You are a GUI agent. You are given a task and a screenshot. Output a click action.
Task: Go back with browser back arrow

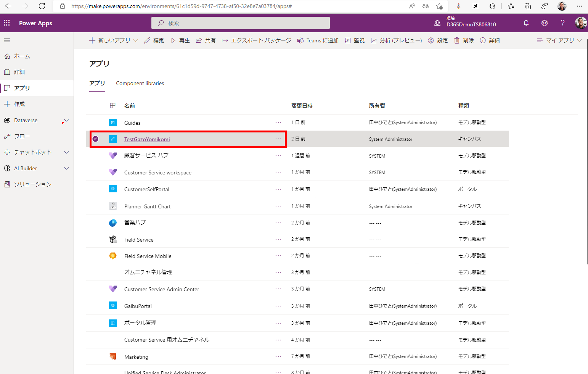pyautogui.click(x=8, y=6)
